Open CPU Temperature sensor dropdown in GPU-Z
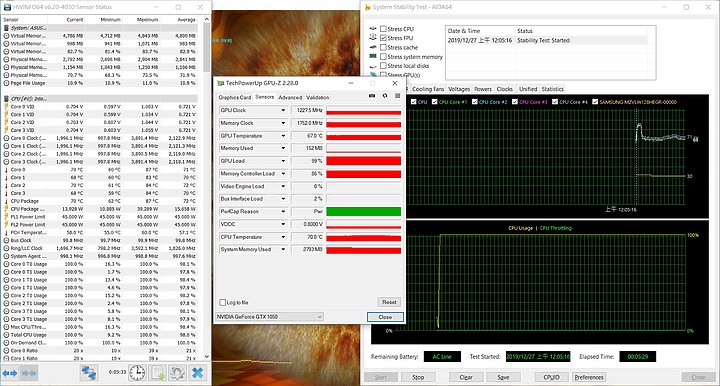 (283, 237)
